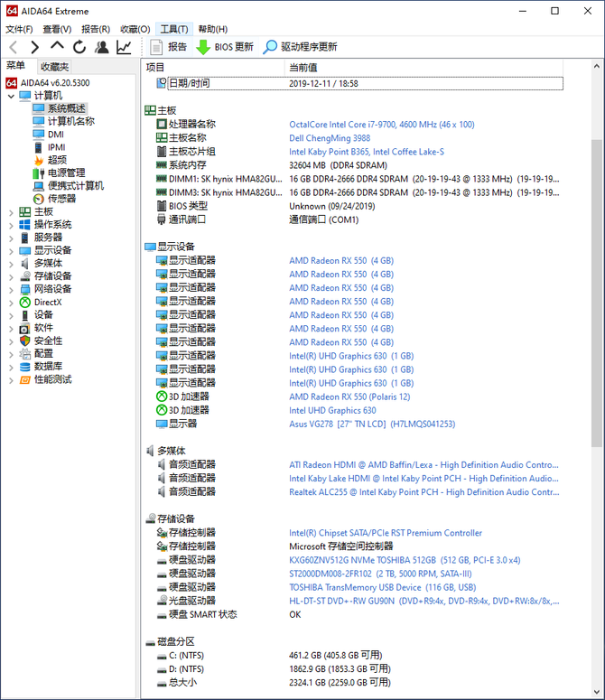Open the 帮助(H) menu
Image resolution: width=605 pixels, height=700 pixels.
(213, 29)
